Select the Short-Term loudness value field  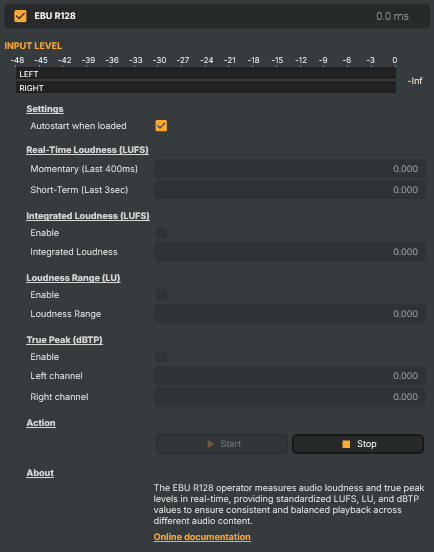click(x=290, y=190)
